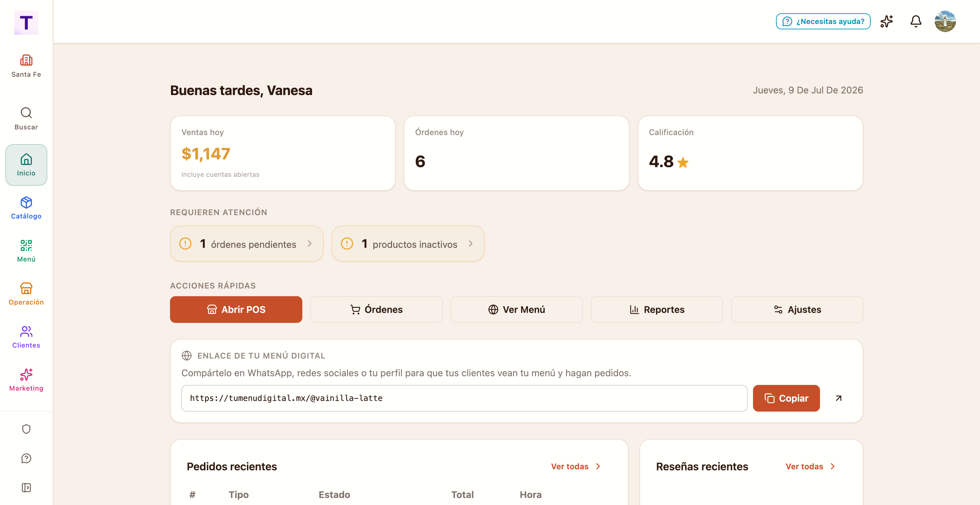Image resolution: width=980 pixels, height=505 pixels.
Task: Expand the productos inactivos alert
Action: [x=408, y=243]
